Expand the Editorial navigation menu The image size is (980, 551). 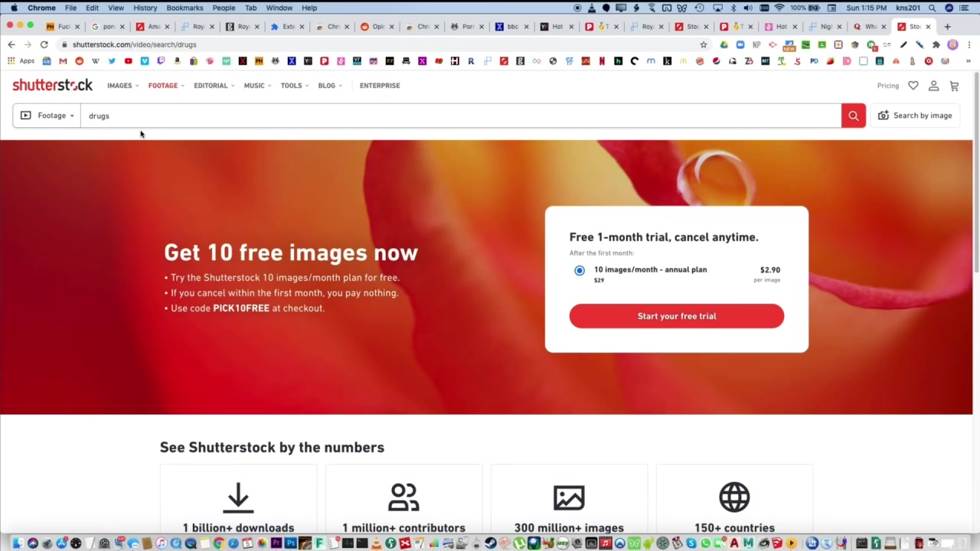pyautogui.click(x=214, y=86)
